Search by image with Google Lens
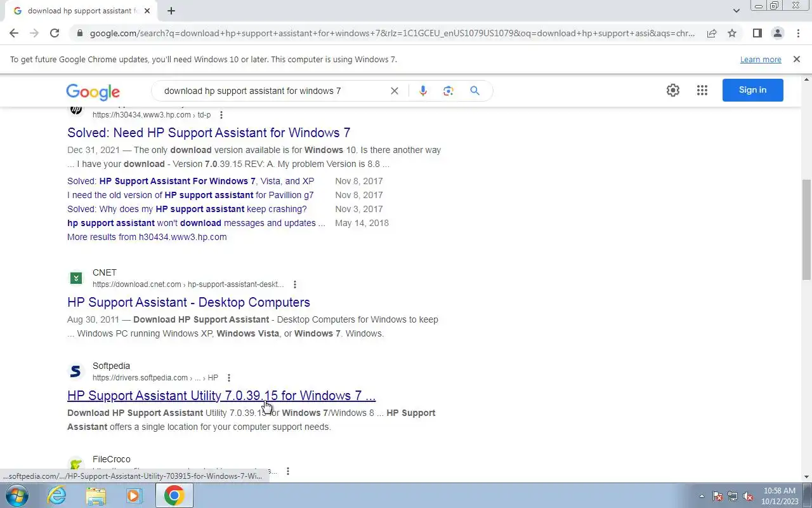 click(449, 91)
